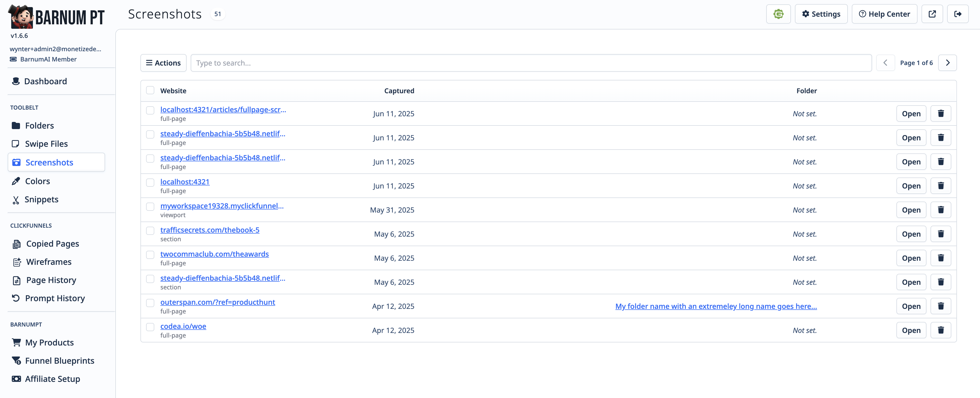
Task: Toggle the select-all checkbox in table header
Action: [x=150, y=90]
